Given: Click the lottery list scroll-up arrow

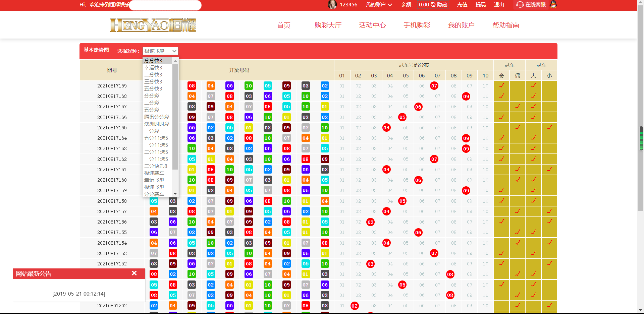Looking at the screenshot, I should coord(175,61).
